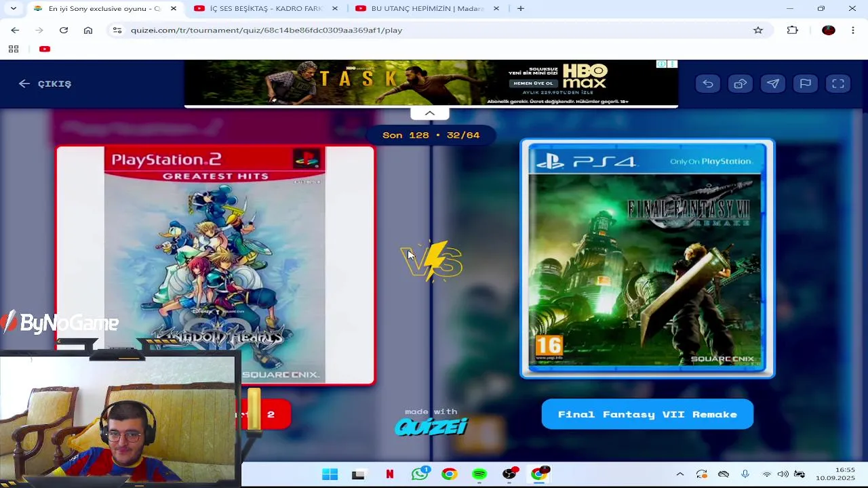
Task: Open a new browser tab
Action: point(520,8)
